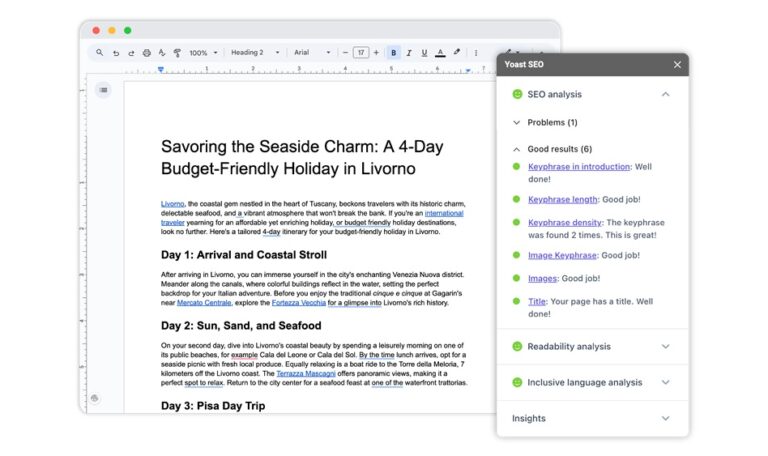Run spelling and grammar check
This screenshot has height=456, width=768.
pos(162,53)
